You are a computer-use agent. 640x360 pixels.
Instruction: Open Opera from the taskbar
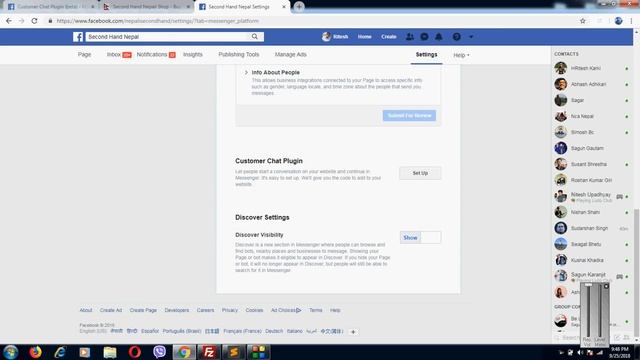(135, 352)
